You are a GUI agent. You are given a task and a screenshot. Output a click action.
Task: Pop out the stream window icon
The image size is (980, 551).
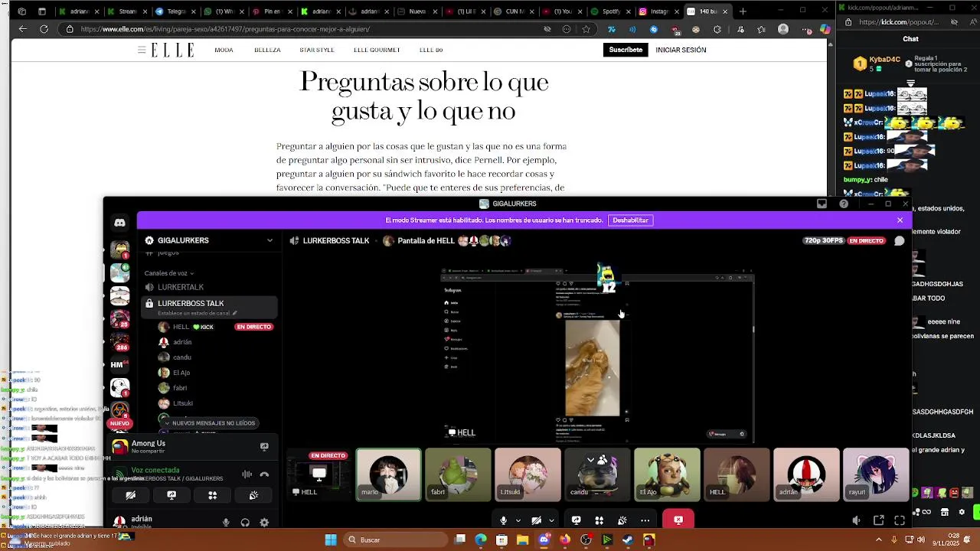point(878,520)
